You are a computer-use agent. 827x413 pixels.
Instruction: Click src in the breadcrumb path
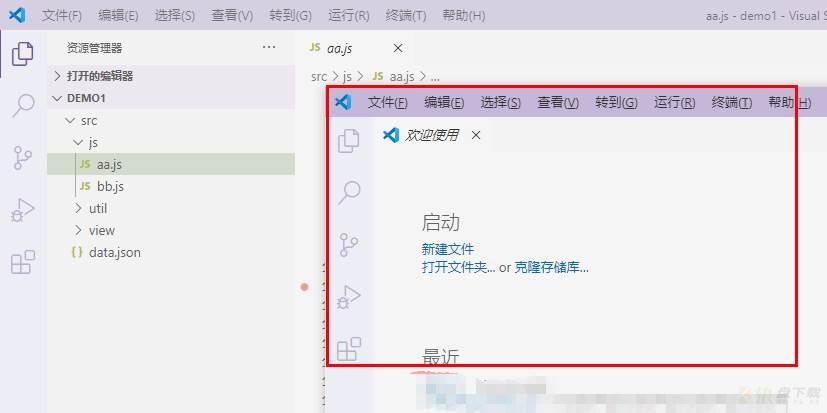tap(319, 76)
